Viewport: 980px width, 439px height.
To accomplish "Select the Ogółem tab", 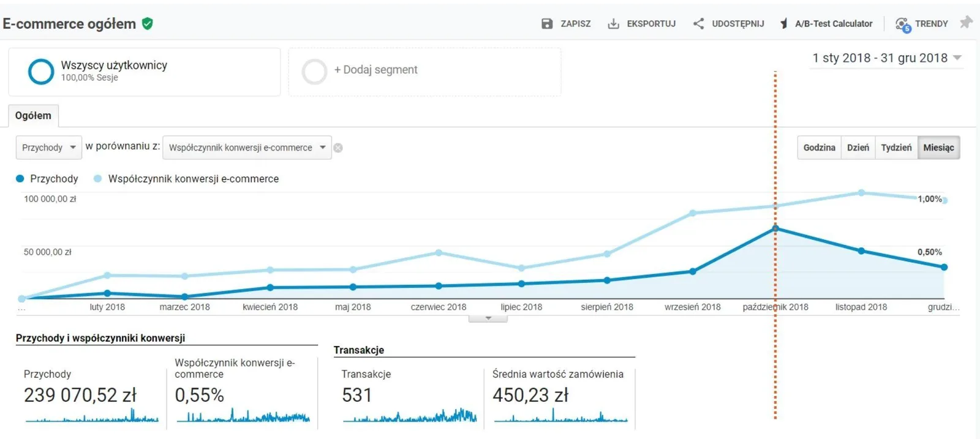I will 33,116.
